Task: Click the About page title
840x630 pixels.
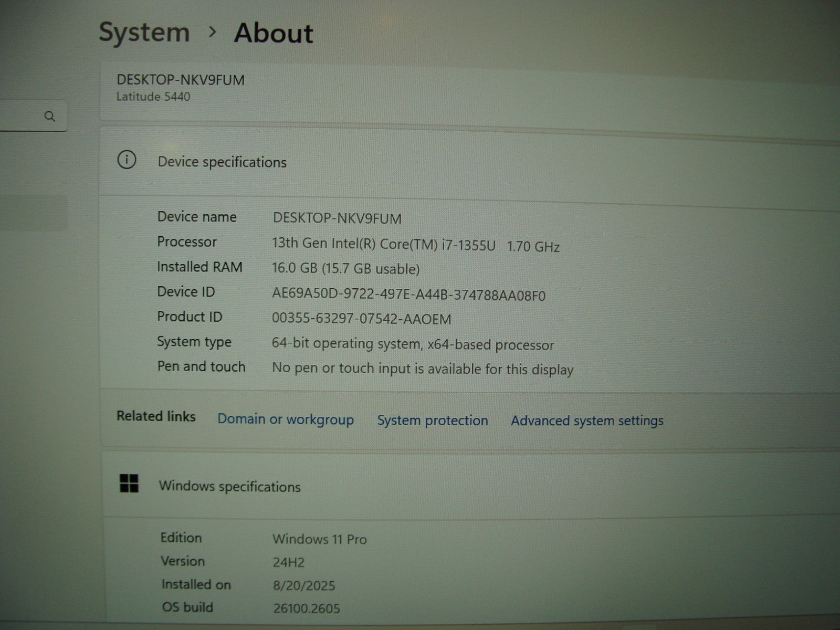Action: click(x=274, y=33)
